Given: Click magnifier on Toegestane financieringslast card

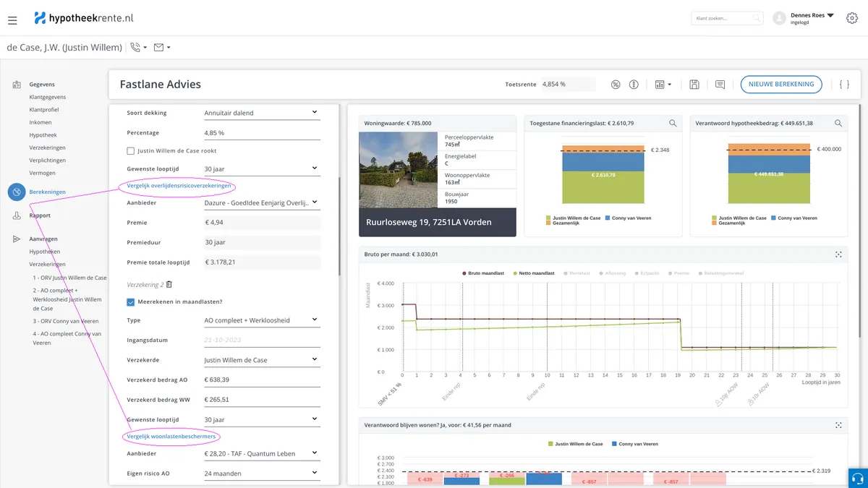Looking at the screenshot, I should coord(673,124).
